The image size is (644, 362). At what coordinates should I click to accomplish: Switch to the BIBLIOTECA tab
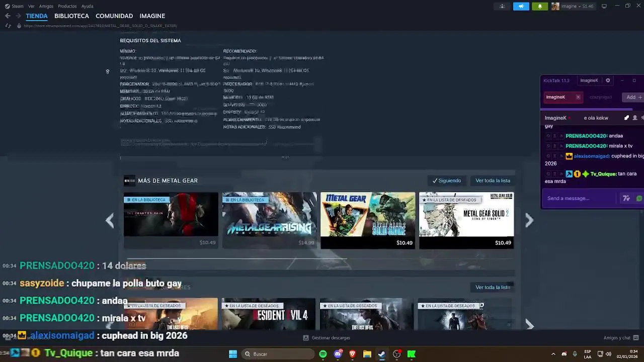click(x=71, y=16)
